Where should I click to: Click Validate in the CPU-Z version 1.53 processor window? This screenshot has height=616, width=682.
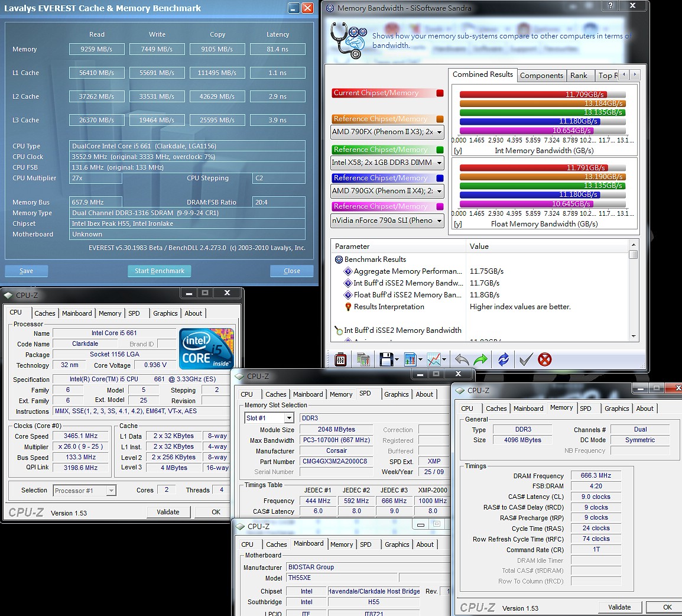tap(168, 512)
